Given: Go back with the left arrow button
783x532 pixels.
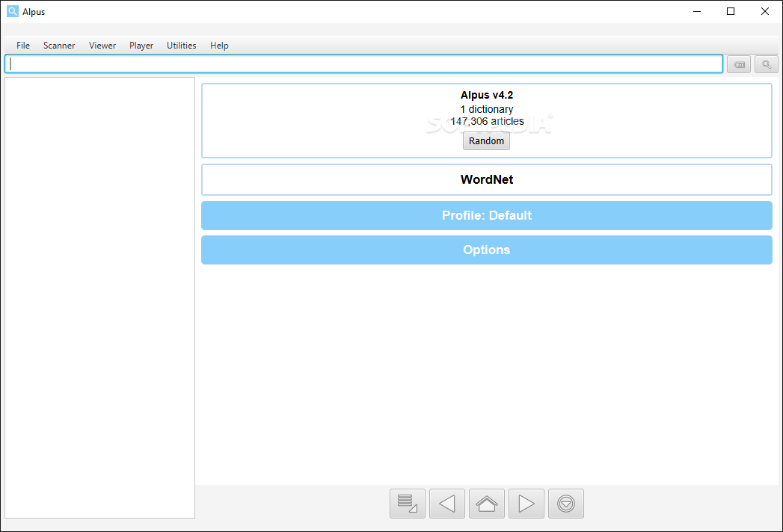Looking at the screenshot, I should (447, 504).
